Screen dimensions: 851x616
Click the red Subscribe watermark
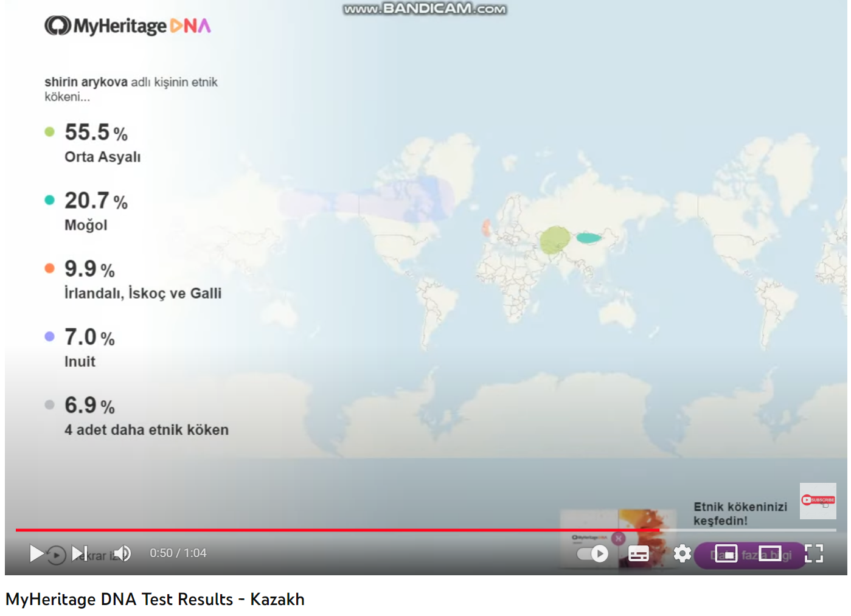tap(818, 500)
